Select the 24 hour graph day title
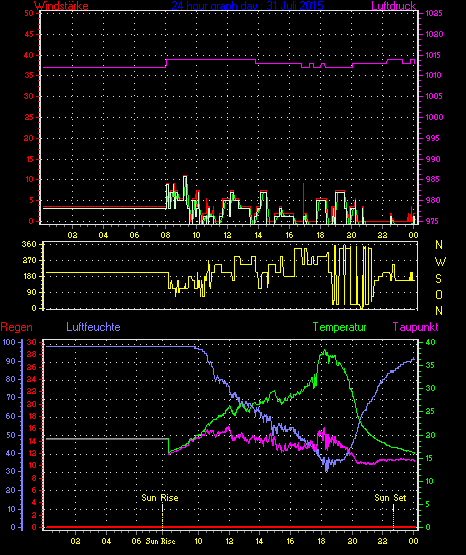 [247, 6]
